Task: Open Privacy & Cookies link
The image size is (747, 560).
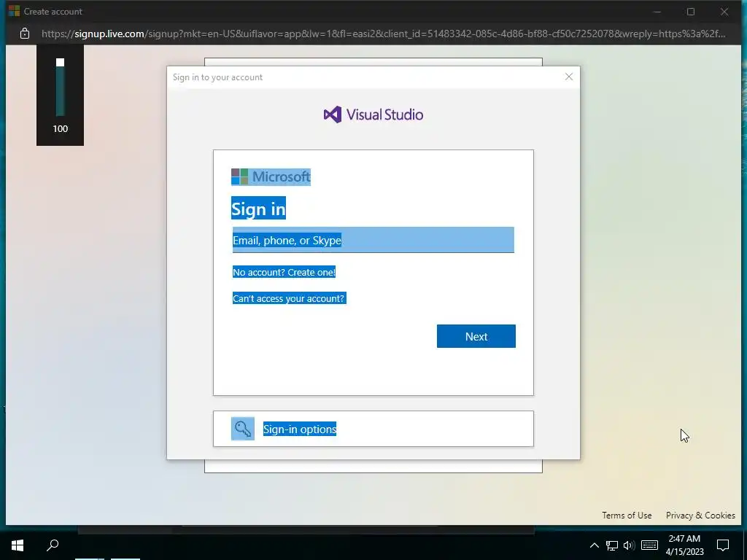Action: [700, 516]
